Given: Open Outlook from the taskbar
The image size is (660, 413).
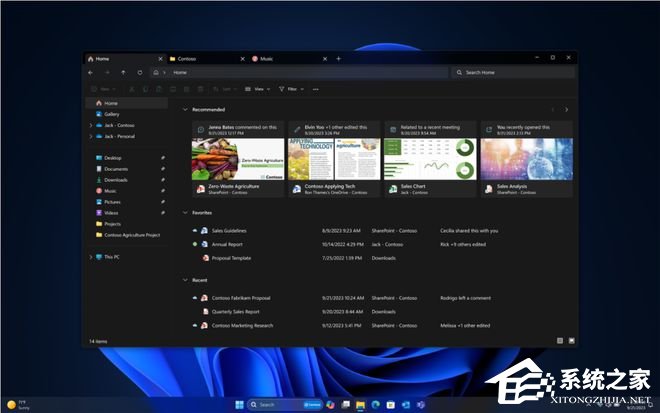Looking at the screenshot, I should [x=406, y=405].
